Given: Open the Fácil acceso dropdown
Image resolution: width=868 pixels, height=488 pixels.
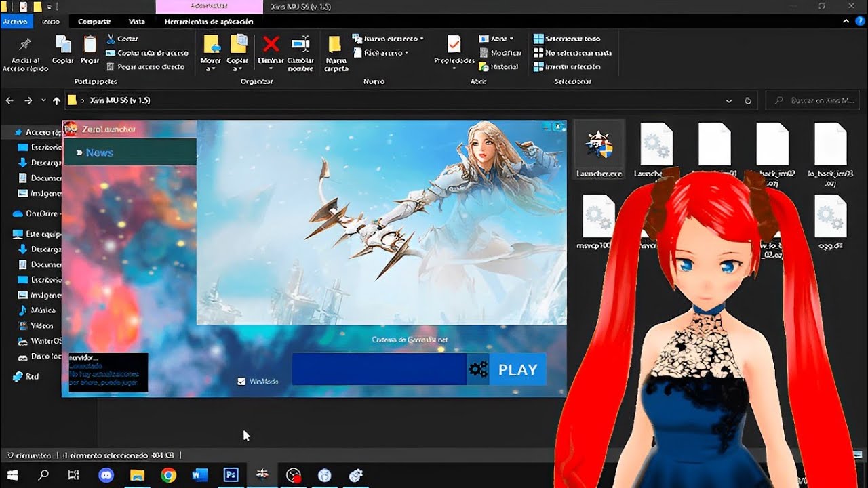Looking at the screenshot, I should [x=380, y=53].
